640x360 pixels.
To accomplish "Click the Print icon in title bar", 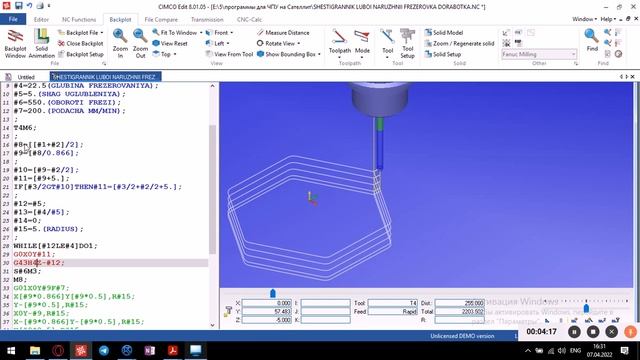I will point(40,6).
